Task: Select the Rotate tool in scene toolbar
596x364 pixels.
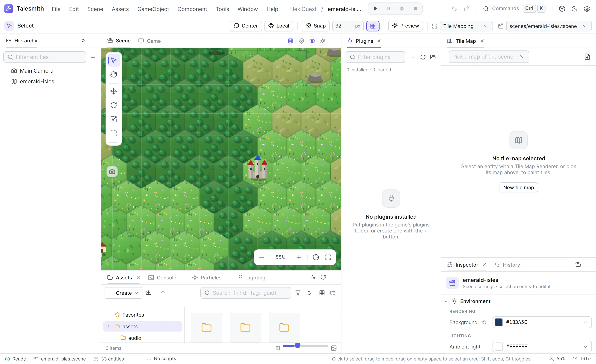Action: (x=113, y=105)
